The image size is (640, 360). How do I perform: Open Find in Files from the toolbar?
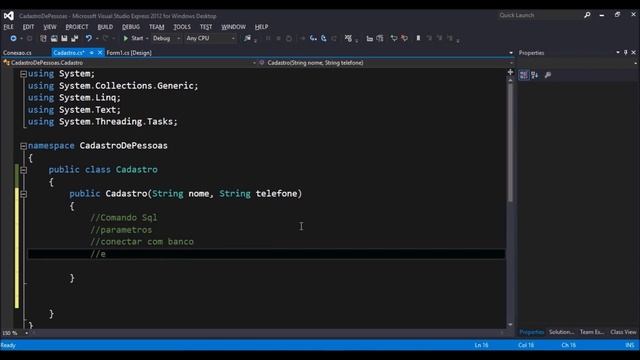tap(247, 38)
